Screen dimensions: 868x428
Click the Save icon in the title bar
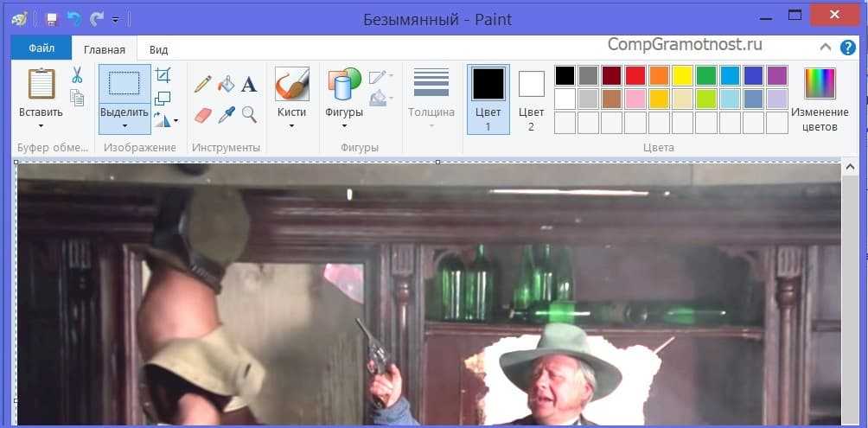tap(51, 18)
